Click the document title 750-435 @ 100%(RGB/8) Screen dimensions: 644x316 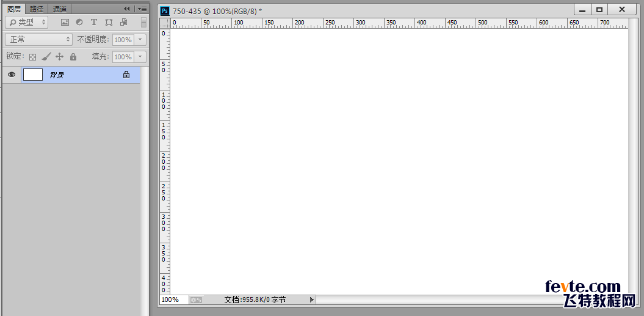pyautogui.click(x=217, y=11)
